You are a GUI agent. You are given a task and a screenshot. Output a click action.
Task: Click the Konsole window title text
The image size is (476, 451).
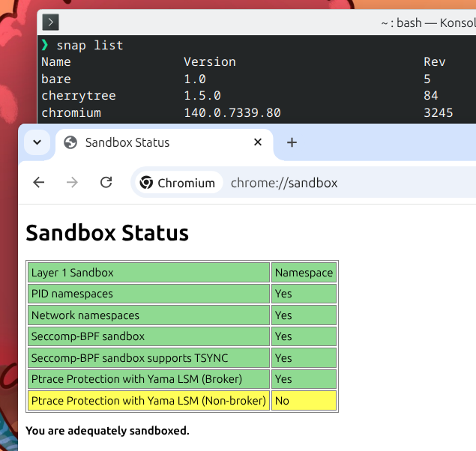click(x=428, y=22)
